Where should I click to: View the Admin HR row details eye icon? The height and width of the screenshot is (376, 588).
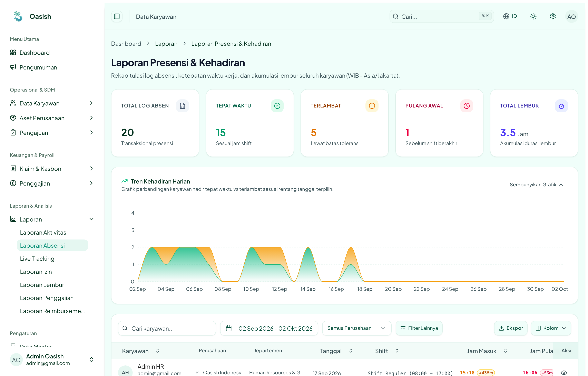564,373
